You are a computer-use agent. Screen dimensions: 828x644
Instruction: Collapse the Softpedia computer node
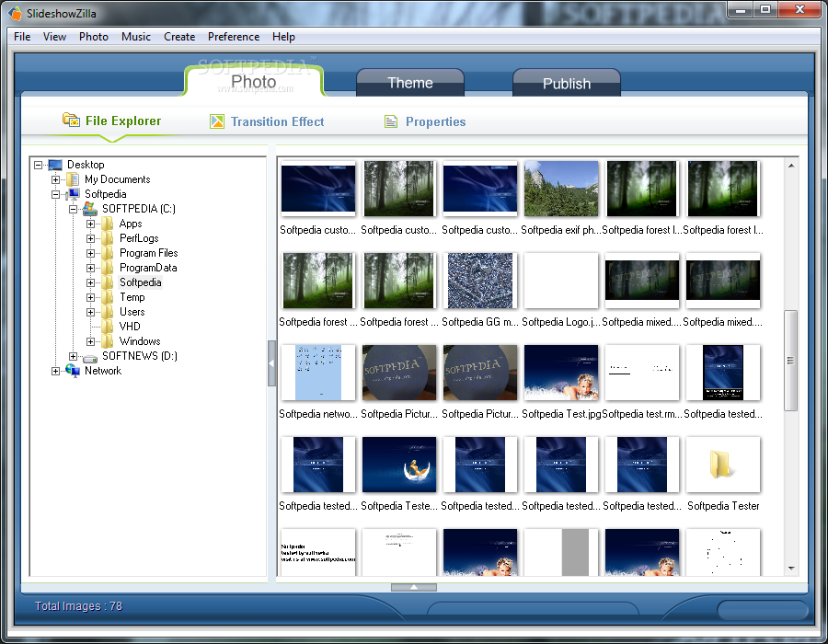(55, 194)
